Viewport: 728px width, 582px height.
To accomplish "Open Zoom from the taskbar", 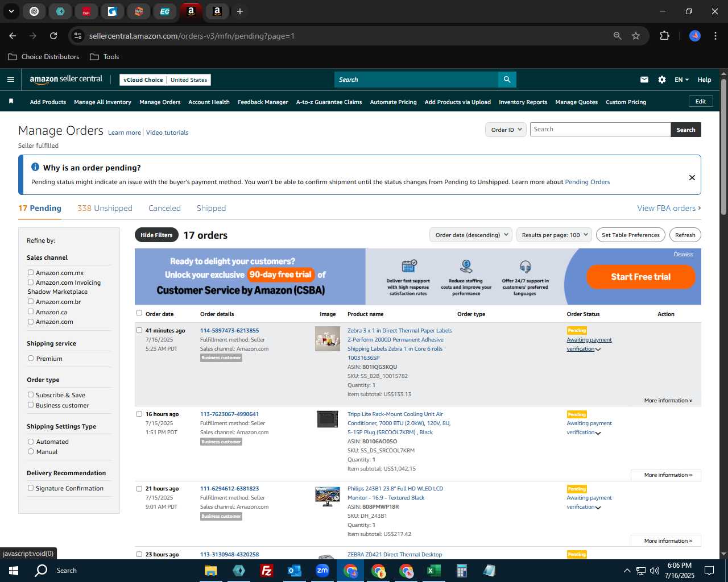I will [x=322, y=571].
